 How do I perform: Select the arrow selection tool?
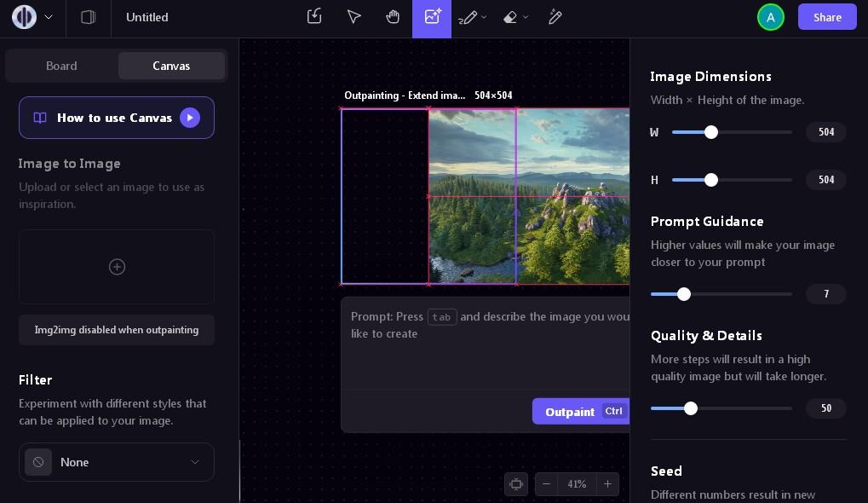coord(354,17)
